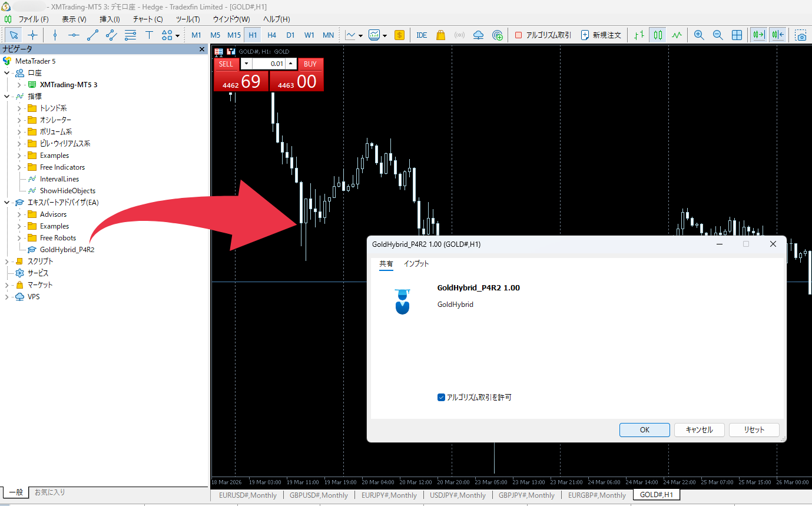812x506 pixels.
Task: Click the red BUY button
Action: coord(310,64)
